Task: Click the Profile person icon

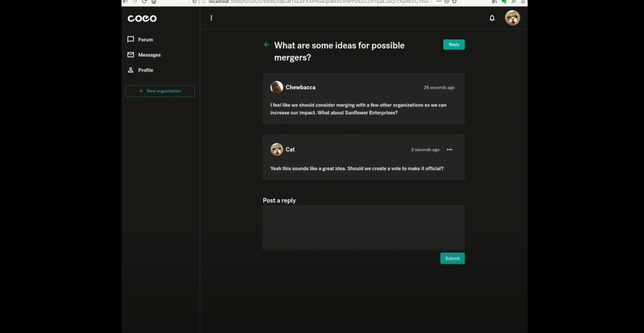Action: point(131,70)
